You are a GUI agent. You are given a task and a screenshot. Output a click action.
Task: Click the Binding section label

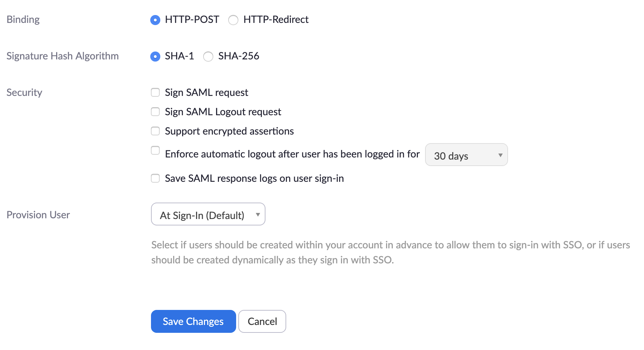tap(23, 20)
